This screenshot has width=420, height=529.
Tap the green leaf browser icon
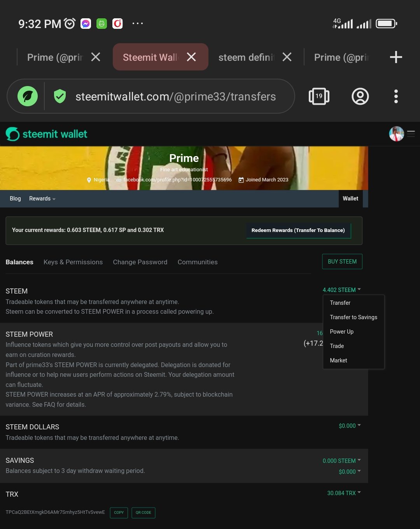28,96
